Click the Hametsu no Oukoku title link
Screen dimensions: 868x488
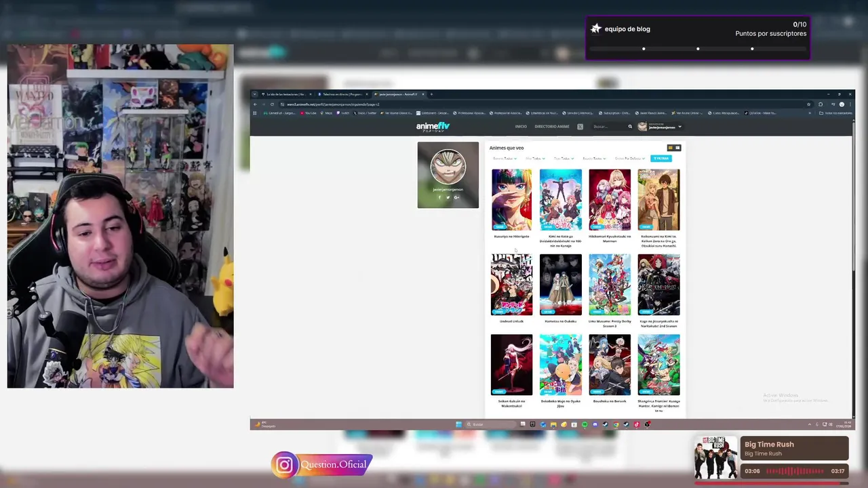[x=561, y=321]
